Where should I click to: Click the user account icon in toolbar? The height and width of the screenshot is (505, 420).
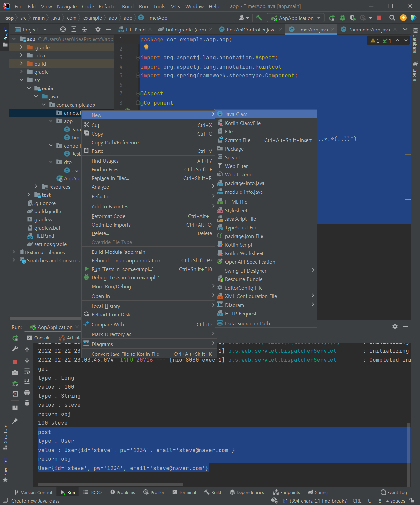coord(243,18)
